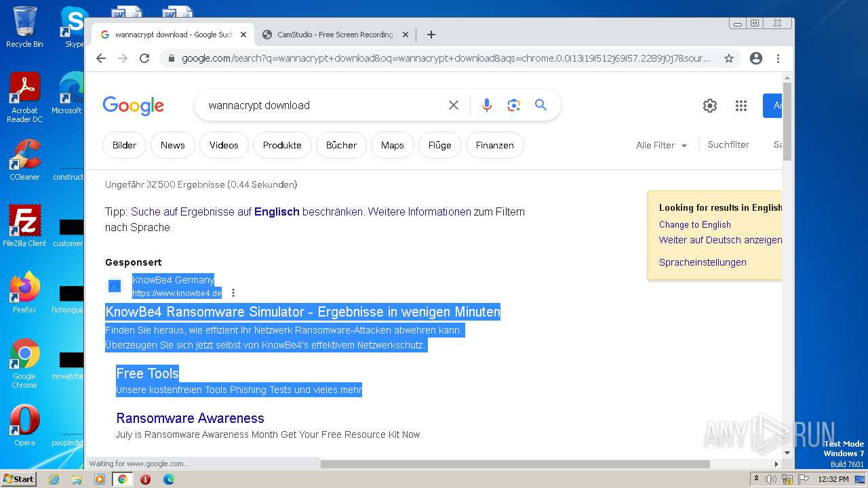Go to Google homepage via logo
Viewport: 868px width, 488px height.
(134, 106)
